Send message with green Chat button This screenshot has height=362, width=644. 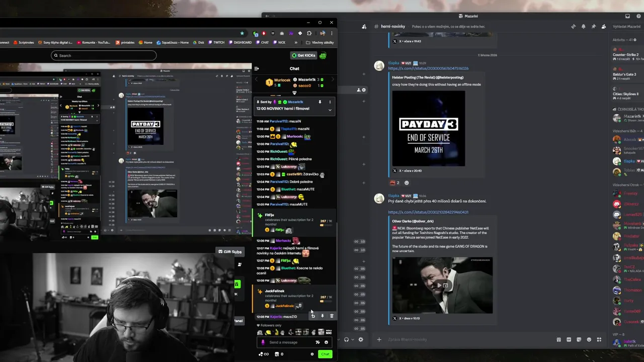325,354
